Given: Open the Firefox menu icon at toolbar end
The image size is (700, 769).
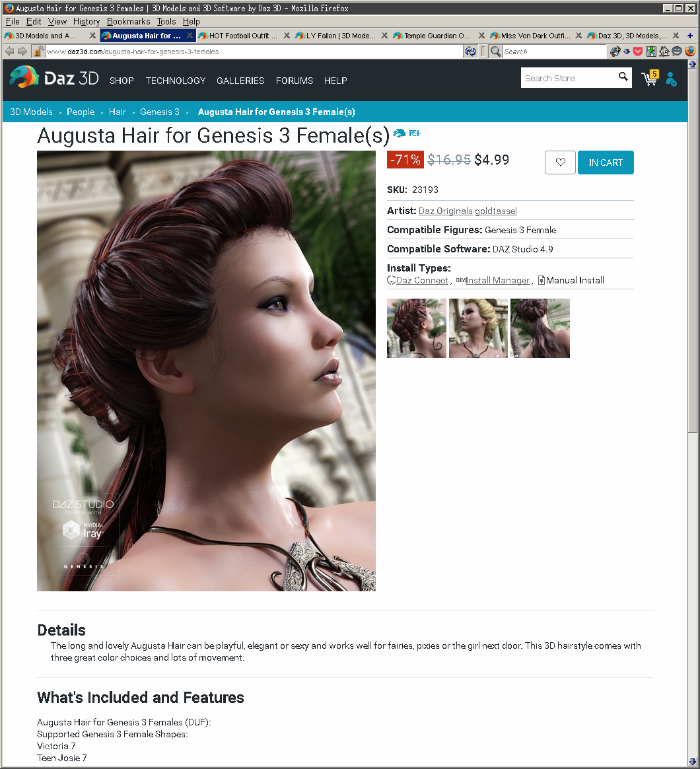Looking at the screenshot, I should (x=690, y=51).
